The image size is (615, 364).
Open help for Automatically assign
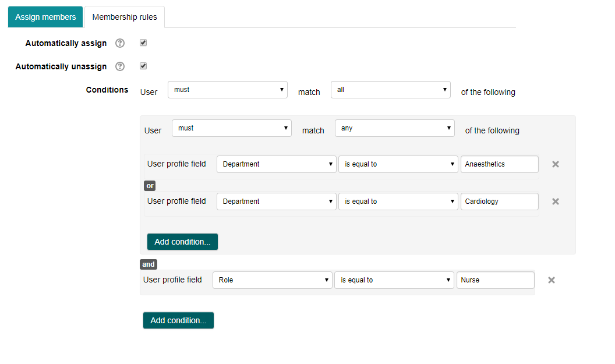coord(120,43)
